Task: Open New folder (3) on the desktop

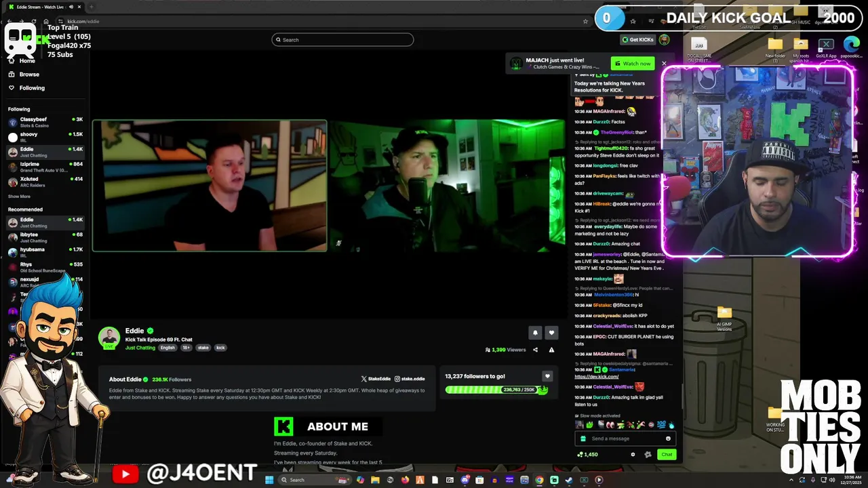Action: [x=775, y=49]
